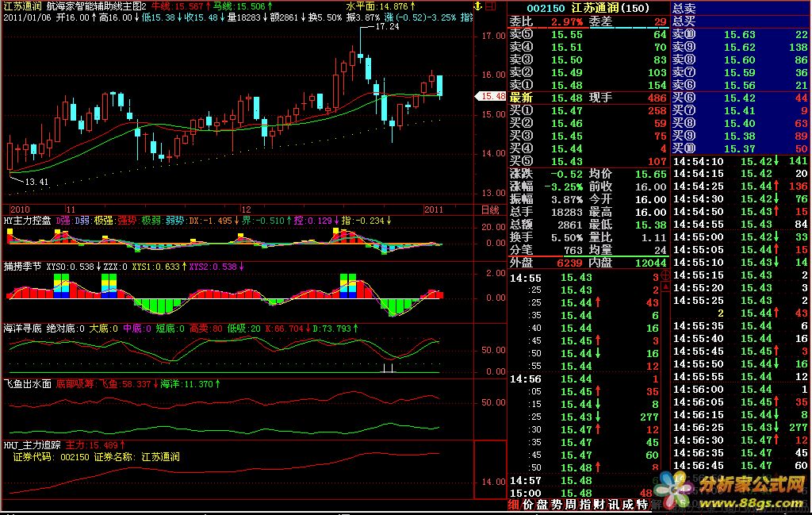Click the HY主力控盘 indicator label
The width and height of the screenshot is (812, 515).
tap(28, 221)
